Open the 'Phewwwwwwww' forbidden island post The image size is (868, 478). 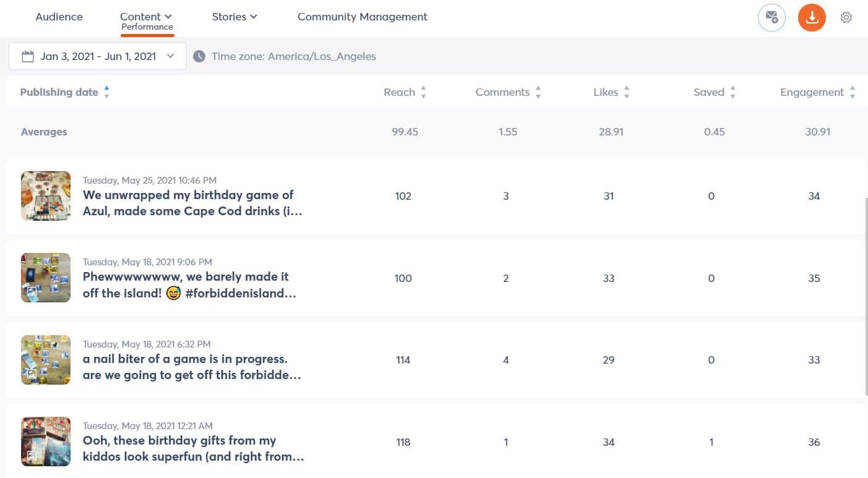coord(186,285)
